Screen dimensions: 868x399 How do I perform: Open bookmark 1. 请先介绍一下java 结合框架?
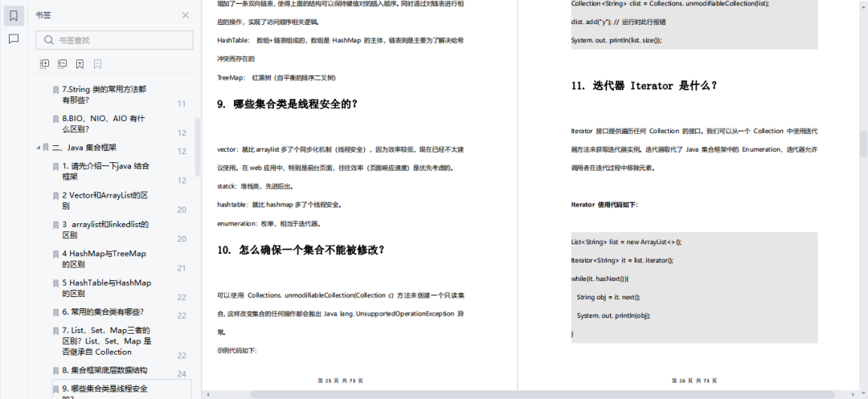105,171
